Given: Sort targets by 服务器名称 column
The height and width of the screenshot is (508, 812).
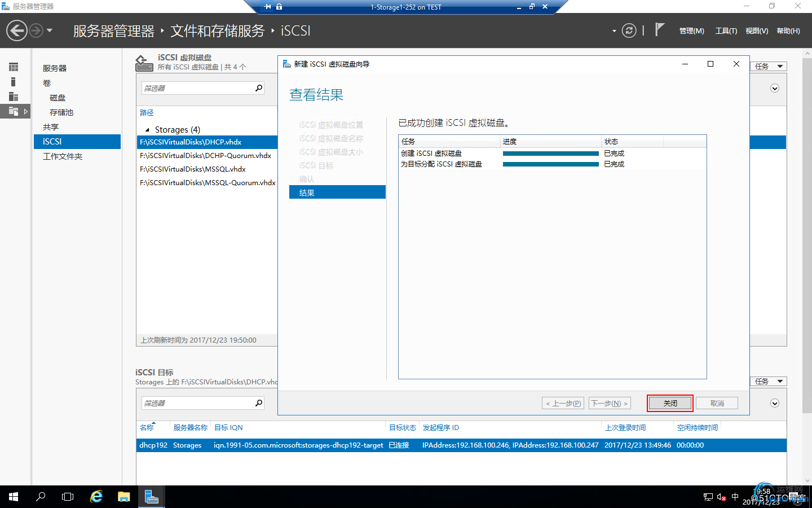Looking at the screenshot, I should (191, 428).
